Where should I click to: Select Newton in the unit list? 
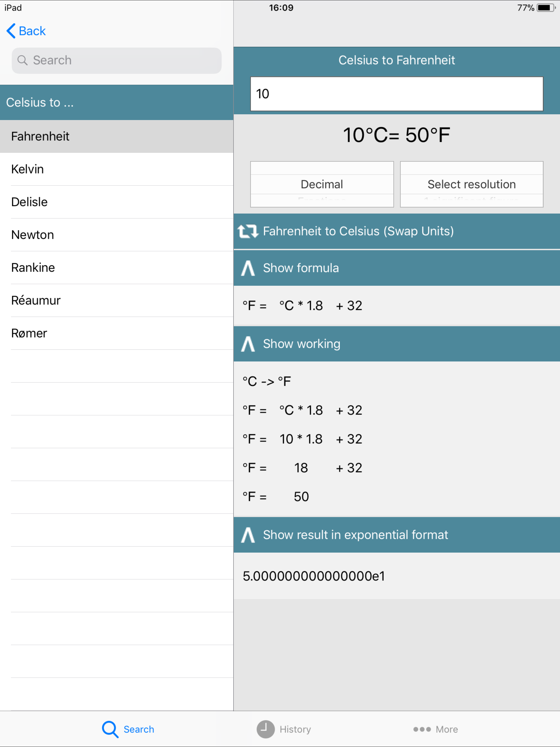33,235
